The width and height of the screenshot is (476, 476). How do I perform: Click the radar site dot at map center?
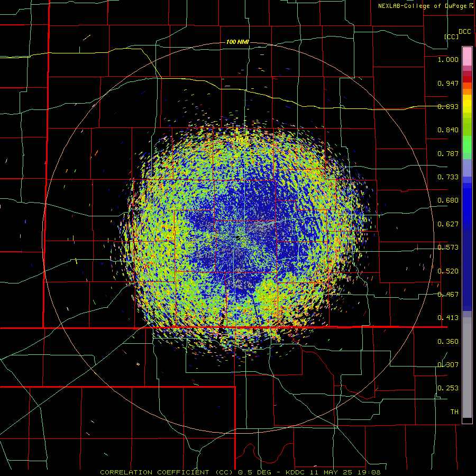(237, 237)
